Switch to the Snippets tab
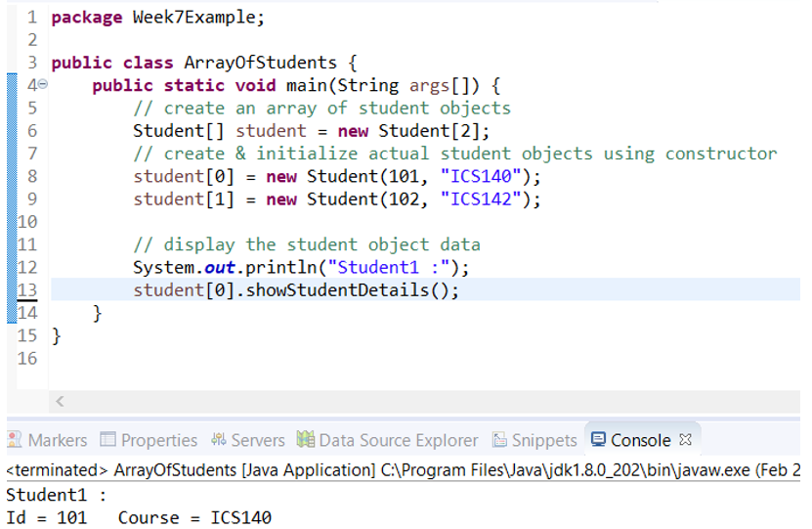Viewport: 812px width, 529px height. [534, 440]
